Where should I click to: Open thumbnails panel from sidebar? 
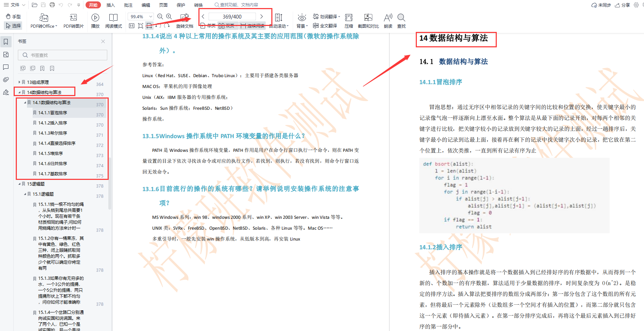6,54
